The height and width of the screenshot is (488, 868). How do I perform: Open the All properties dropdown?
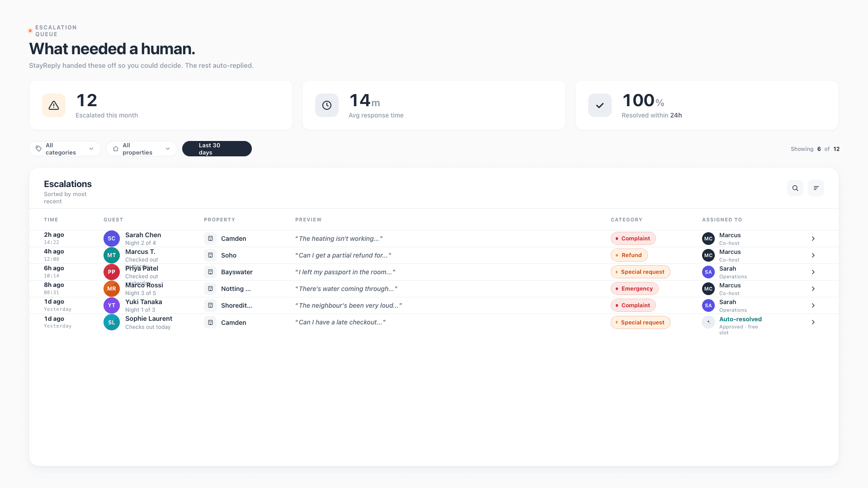pos(142,149)
